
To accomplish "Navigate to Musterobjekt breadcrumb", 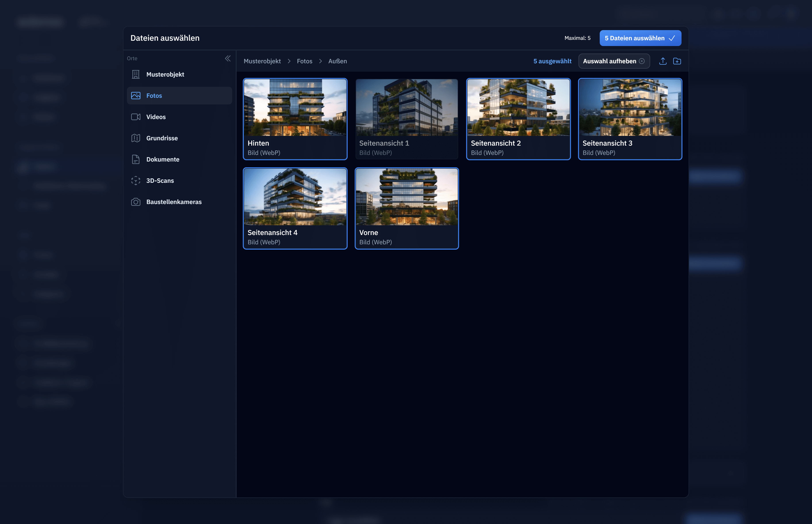I will point(262,61).
